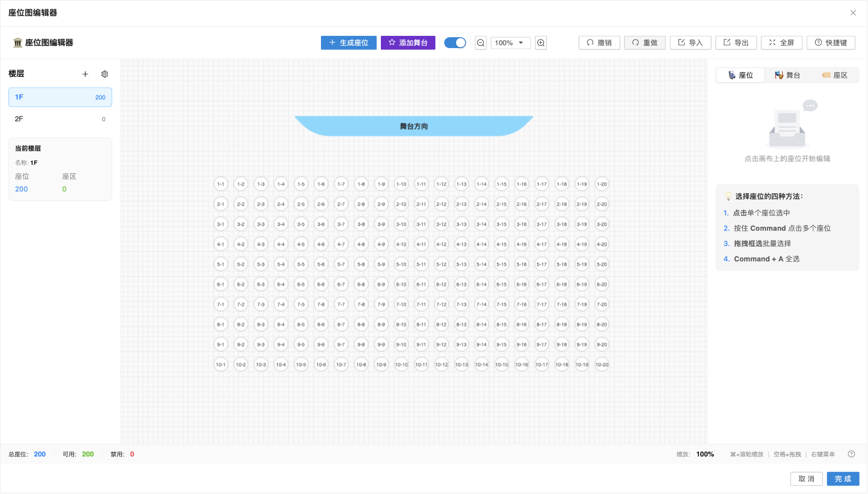
Task: Toggle the blue switch in toolbar
Action: [455, 43]
